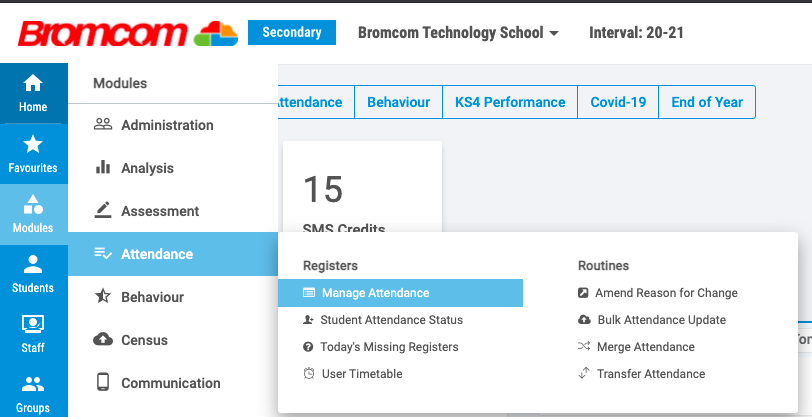
Task: Click the Home house icon
Action: point(33,82)
